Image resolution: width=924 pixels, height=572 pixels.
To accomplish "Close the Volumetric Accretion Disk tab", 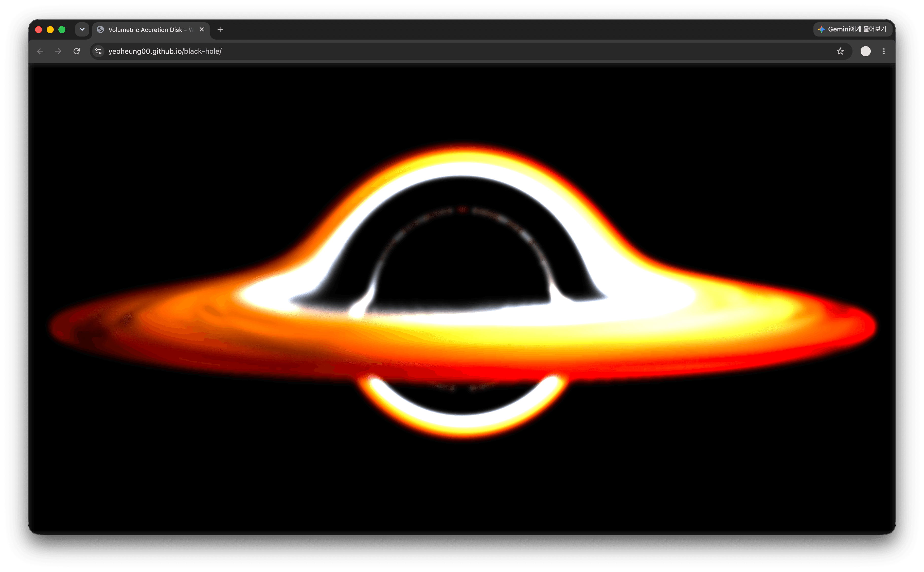I will (202, 29).
